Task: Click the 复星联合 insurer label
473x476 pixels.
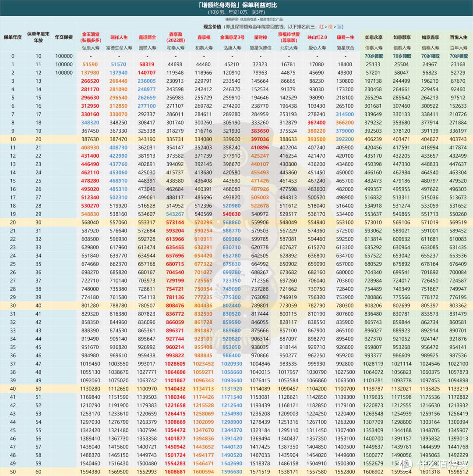Action: (x=345, y=48)
